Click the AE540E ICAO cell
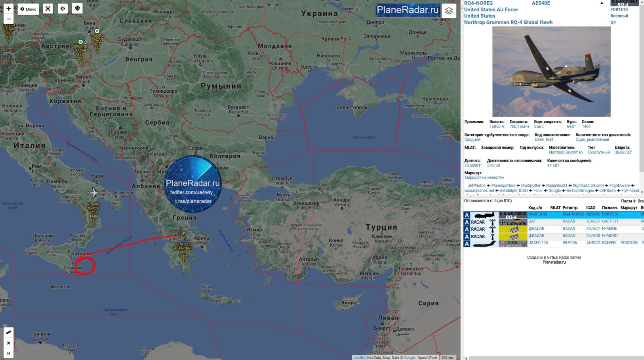Viewport: 644px width, 360px height. [x=593, y=214]
